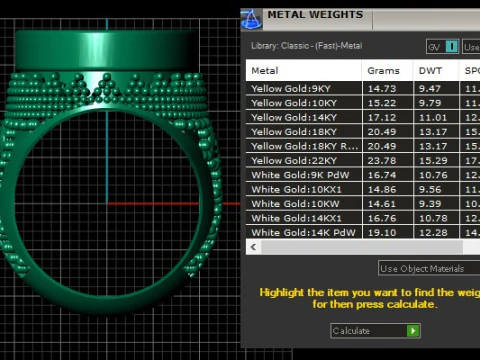Click grams value 14.86

pos(382,189)
